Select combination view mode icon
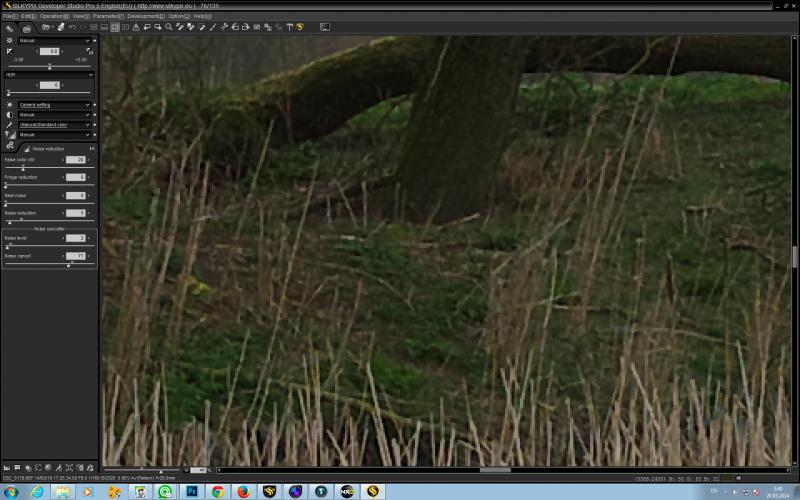This screenshot has height=500, width=800. (104, 27)
